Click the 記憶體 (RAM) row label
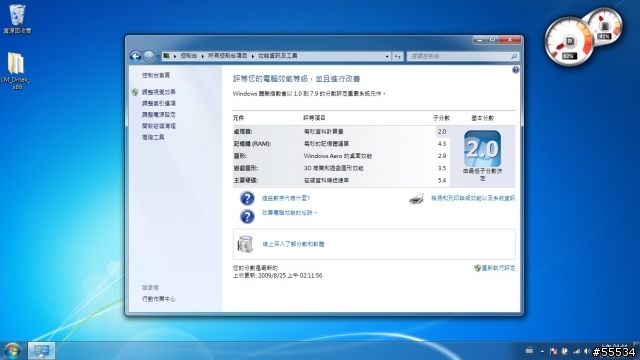This screenshot has height=360, width=640. tap(252, 144)
